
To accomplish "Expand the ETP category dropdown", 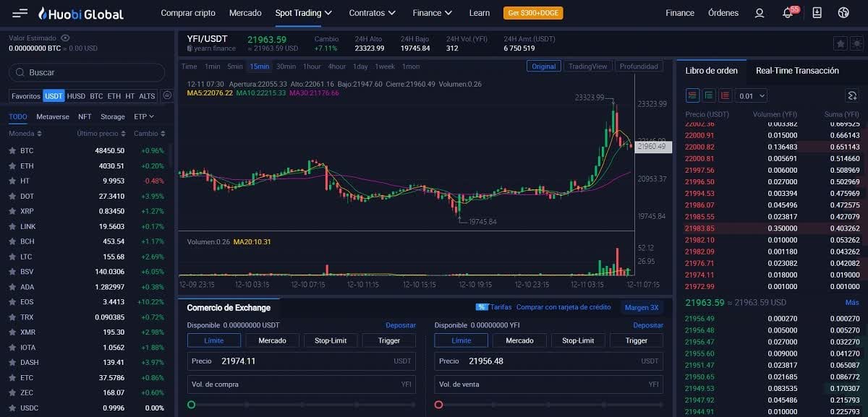I will [144, 116].
